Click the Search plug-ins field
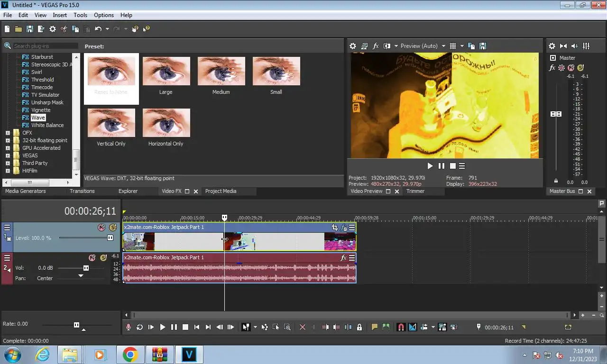This screenshot has height=364, width=607. (x=45, y=46)
